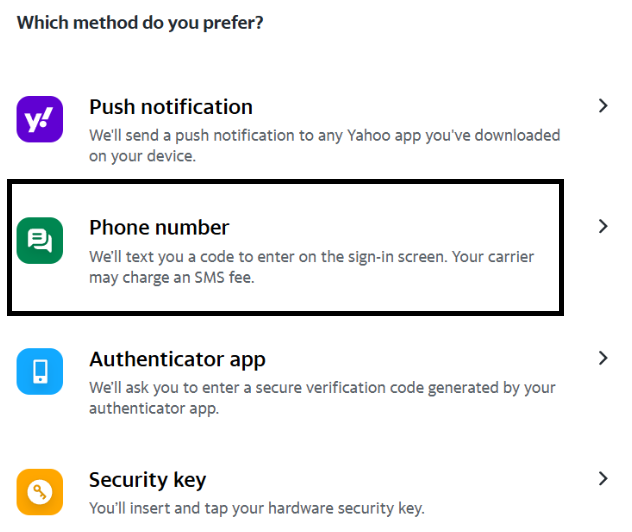
Task: Click the 'on your device.' text line
Action: [143, 157]
